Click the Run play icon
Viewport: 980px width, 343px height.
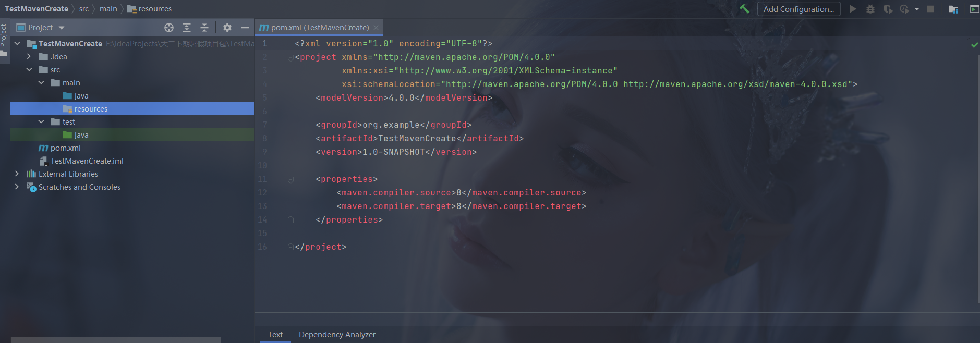(x=853, y=9)
